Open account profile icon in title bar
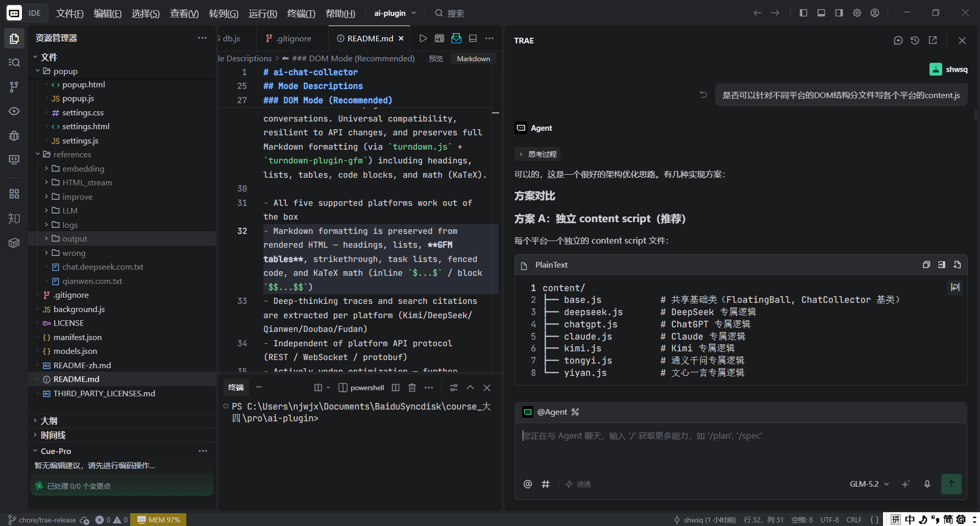Image resolution: width=980 pixels, height=526 pixels. pyautogui.click(x=875, y=13)
